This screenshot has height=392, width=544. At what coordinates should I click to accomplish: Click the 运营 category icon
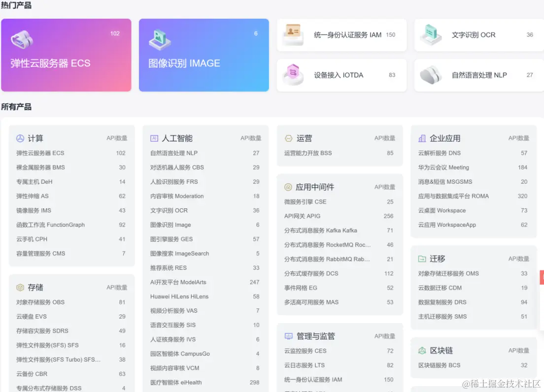[x=288, y=138]
